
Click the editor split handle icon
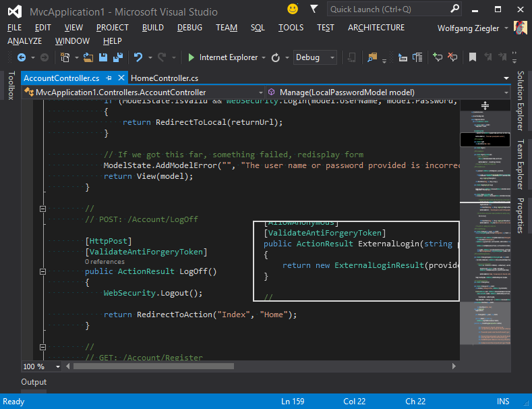(485, 106)
